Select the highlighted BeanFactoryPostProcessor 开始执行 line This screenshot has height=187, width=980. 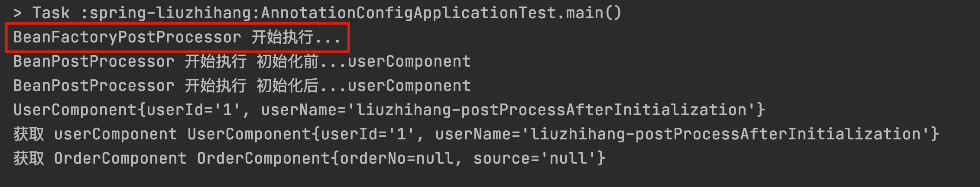tap(177, 38)
